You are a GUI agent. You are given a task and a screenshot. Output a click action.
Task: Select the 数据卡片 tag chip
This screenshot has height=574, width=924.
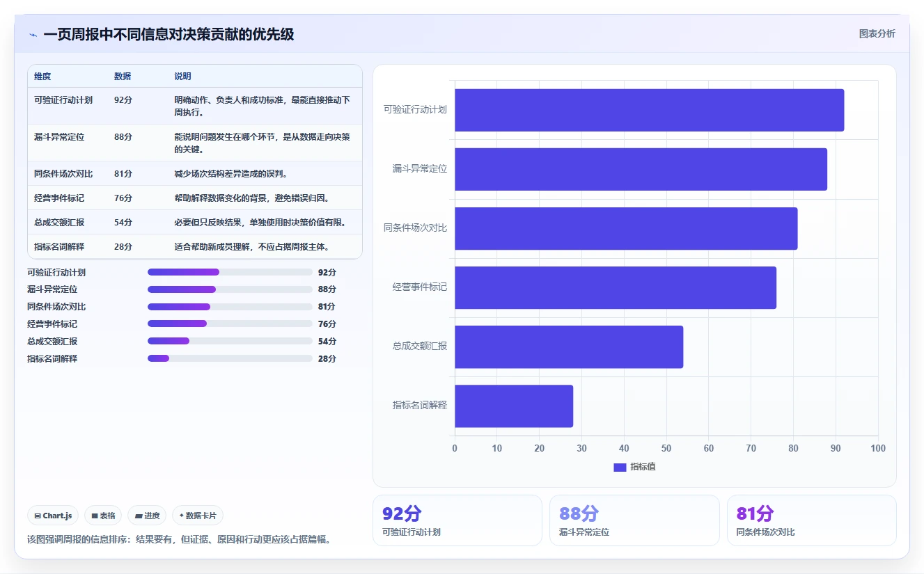click(198, 516)
